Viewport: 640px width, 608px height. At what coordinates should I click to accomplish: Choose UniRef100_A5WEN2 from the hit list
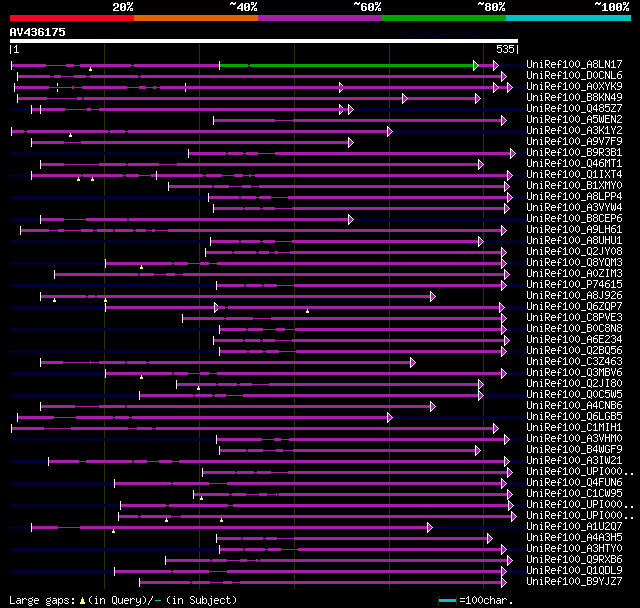[x=574, y=119]
